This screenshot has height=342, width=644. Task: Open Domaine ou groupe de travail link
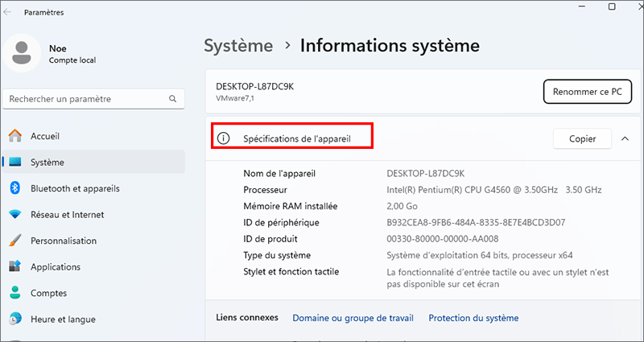(353, 318)
